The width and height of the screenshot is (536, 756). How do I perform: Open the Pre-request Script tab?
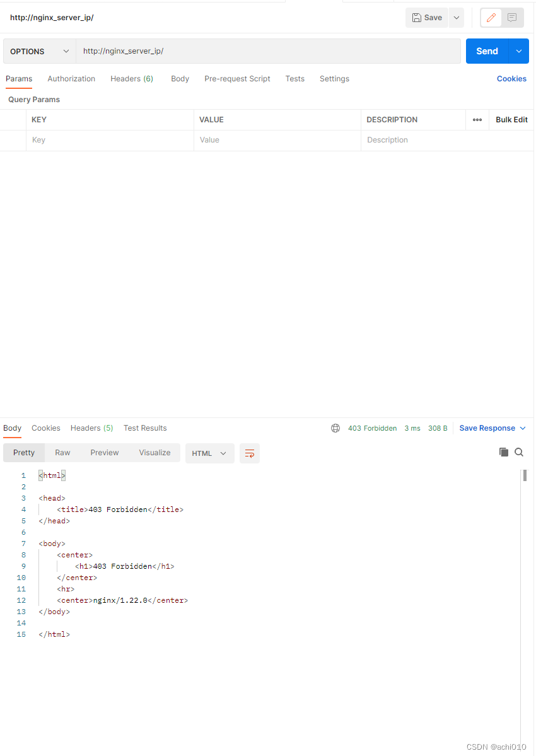[x=237, y=79]
